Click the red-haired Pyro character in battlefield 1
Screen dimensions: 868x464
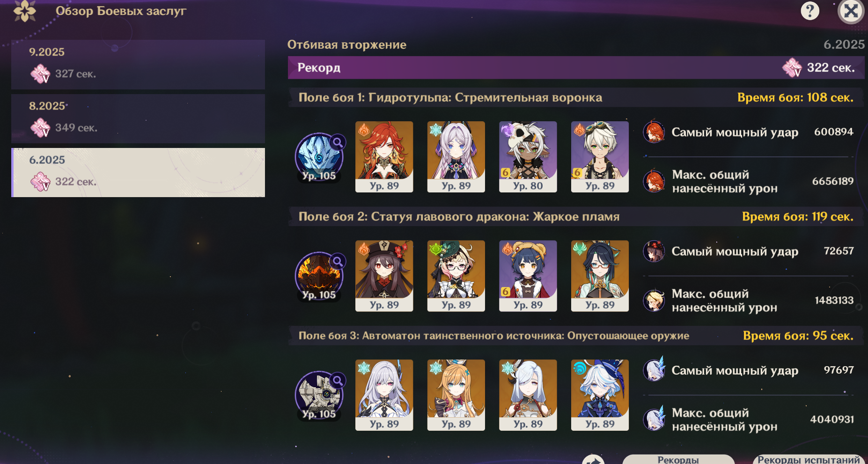(384, 157)
